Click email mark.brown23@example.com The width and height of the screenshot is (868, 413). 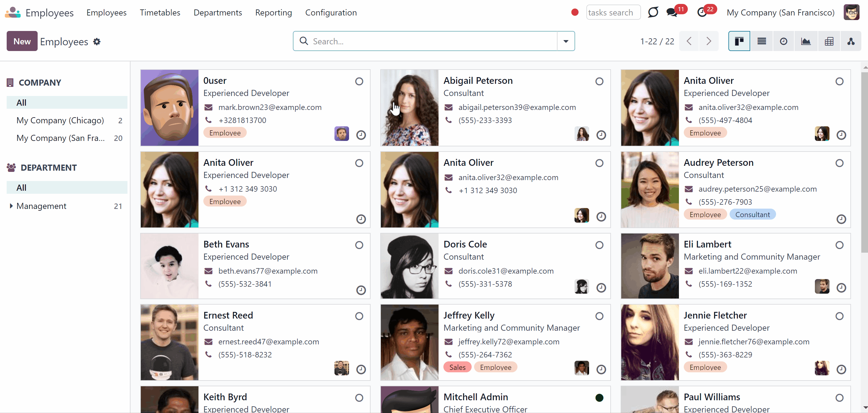click(x=270, y=107)
